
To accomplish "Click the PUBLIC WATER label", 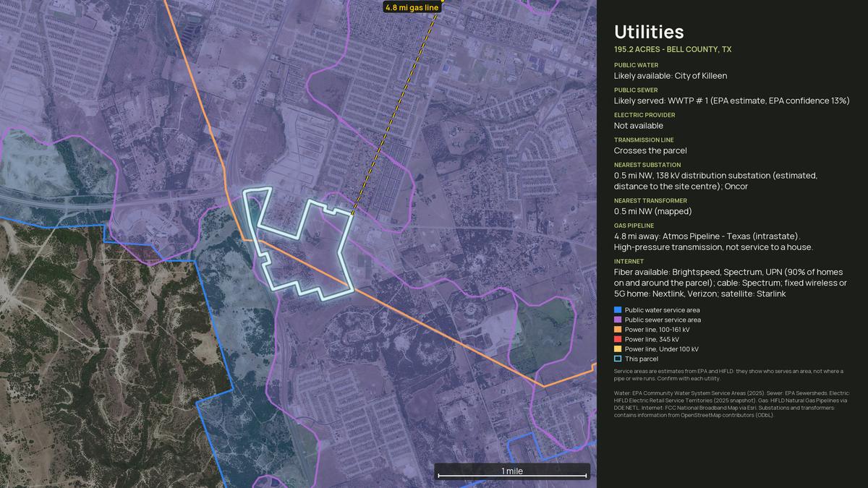I will pyautogui.click(x=637, y=65).
